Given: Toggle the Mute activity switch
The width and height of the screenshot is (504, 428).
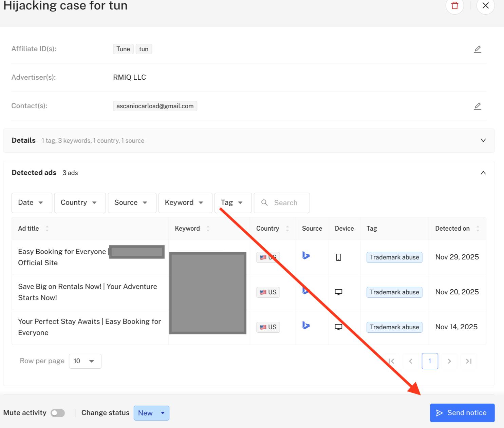Looking at the screenshot, I should pos(58,413).
